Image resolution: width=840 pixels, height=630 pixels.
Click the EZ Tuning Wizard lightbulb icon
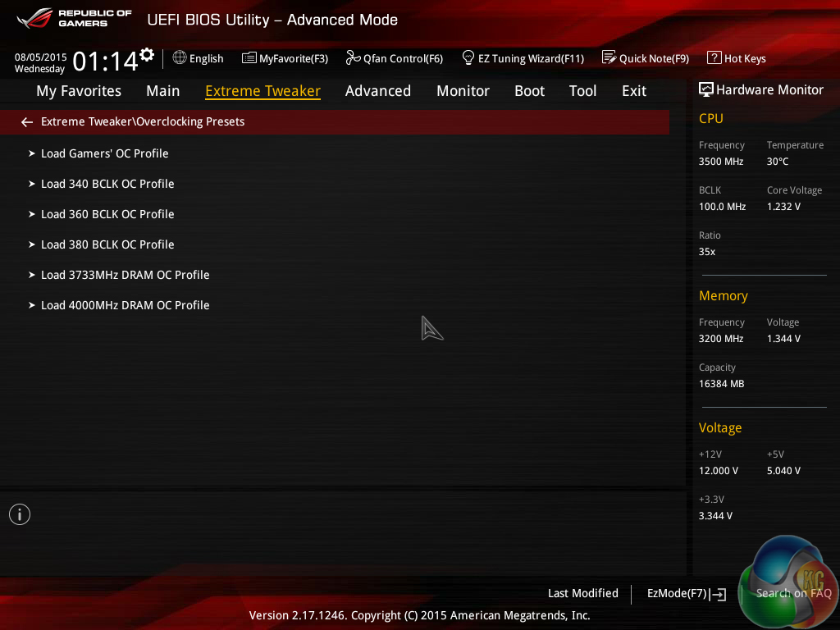468,57
